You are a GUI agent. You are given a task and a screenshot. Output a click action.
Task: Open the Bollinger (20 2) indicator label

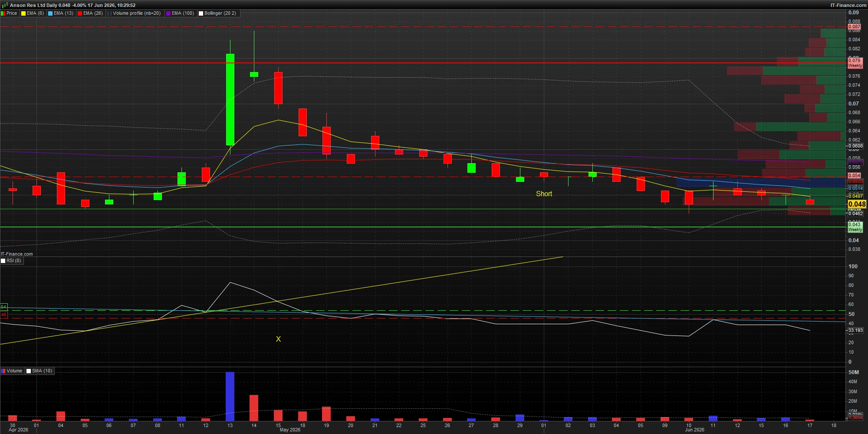tap(220, 13)
